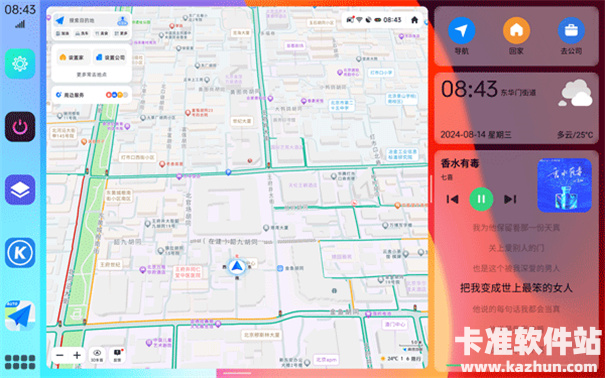Tap the traffic light icon in map status bar
This screenshot has height=378, width=605.
tap(378, 20)
